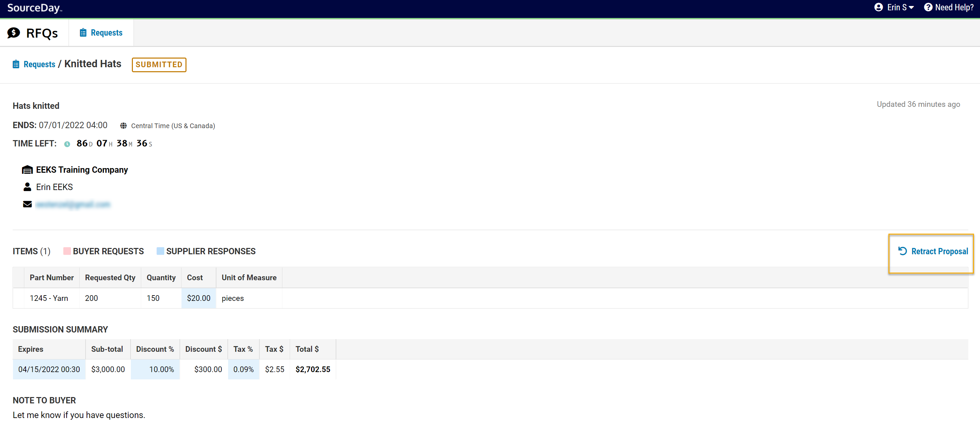
Task: Click the clock icon beside Time Left
Action: tap(67, 144)
